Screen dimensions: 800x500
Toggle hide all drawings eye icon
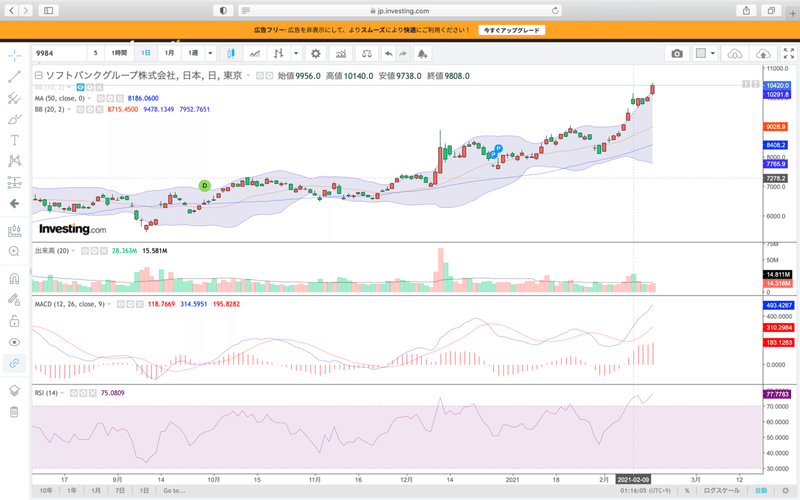point(14,342)
